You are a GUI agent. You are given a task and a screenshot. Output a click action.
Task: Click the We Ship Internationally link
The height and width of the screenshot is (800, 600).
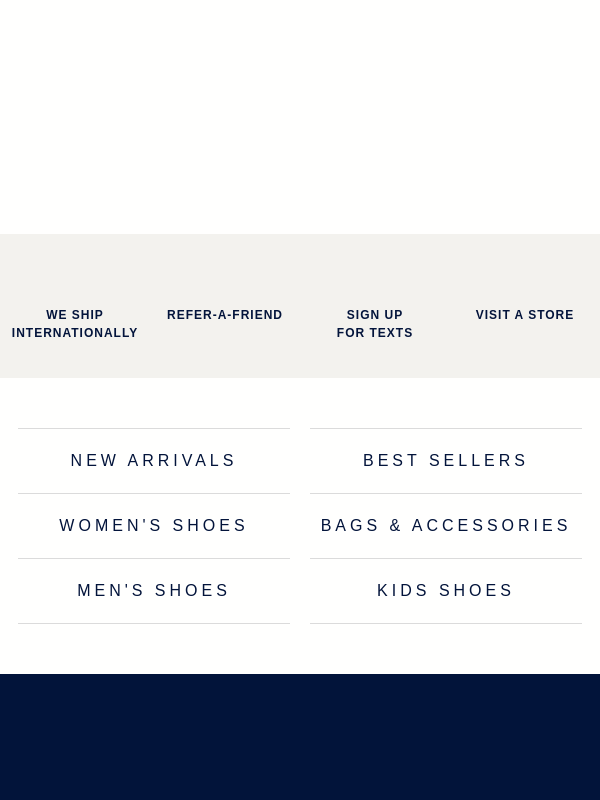(75, 324)
